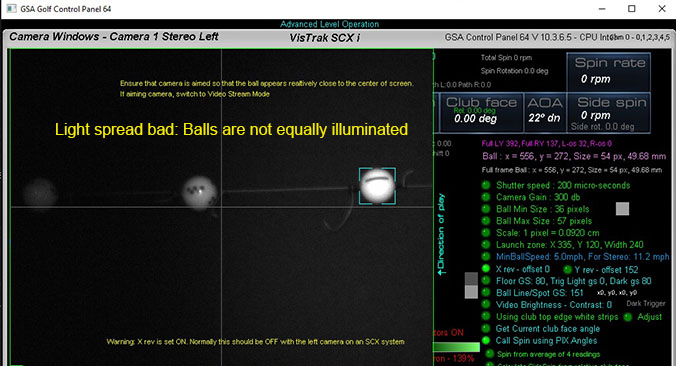Enable Using club top edge white strips
676x366 pixels.
(x=486, y=316)
